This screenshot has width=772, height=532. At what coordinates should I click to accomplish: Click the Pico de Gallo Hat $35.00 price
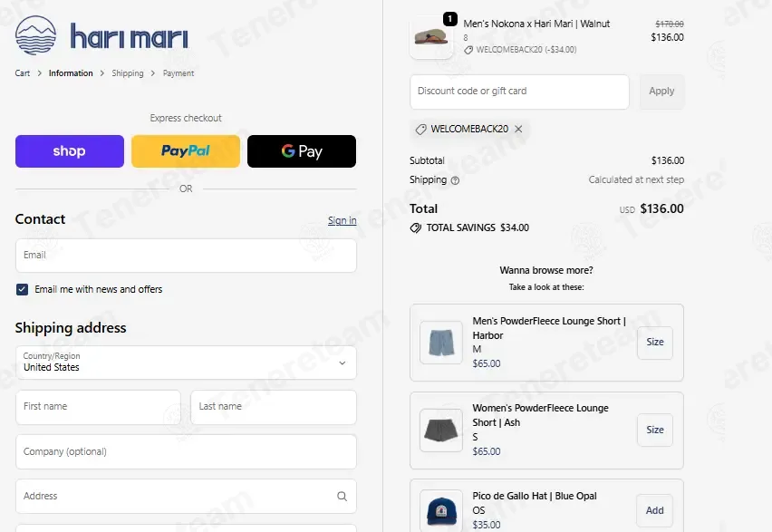(x=486, y=525)
